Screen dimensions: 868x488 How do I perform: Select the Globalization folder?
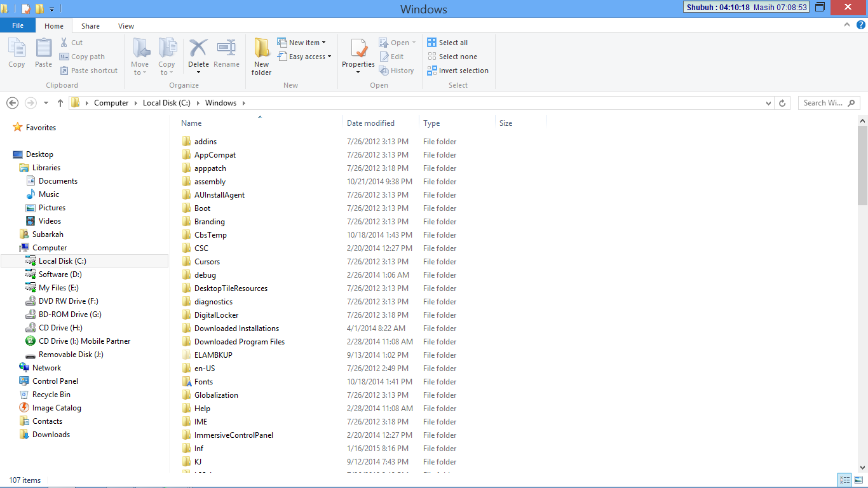[x=216, y=395]
